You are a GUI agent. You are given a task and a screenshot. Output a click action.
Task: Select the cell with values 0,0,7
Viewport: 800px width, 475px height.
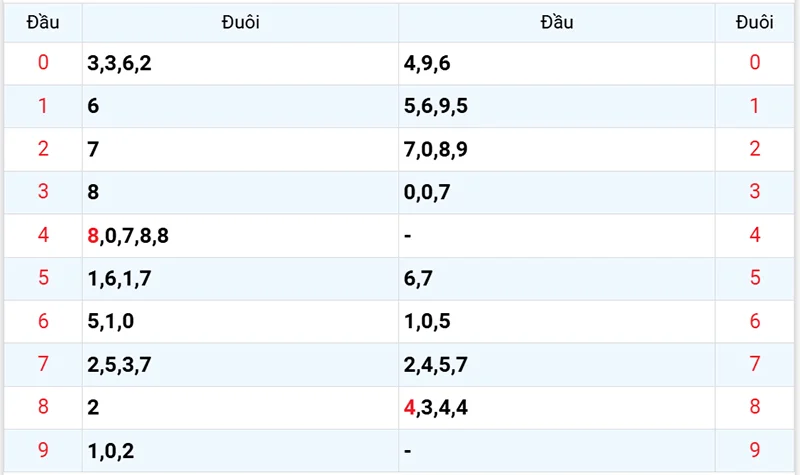point(427,193)
